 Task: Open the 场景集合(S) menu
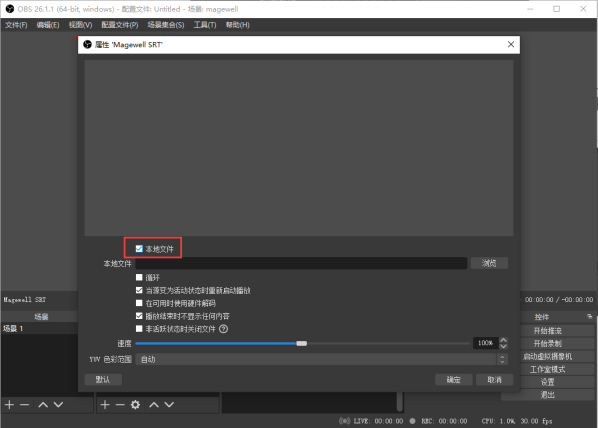166,25
